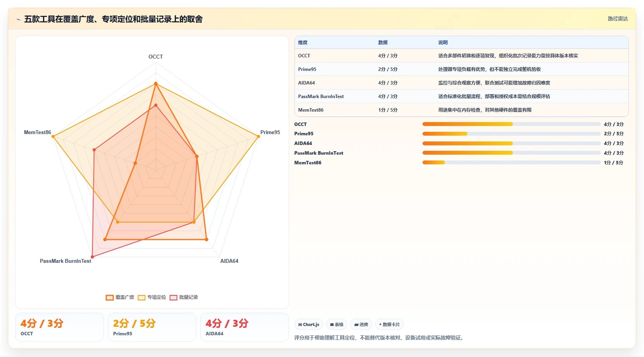Click amber 专项定位 point at MemTest86 vertex
This screenshot has height=357, width=644.
[53, 136]
